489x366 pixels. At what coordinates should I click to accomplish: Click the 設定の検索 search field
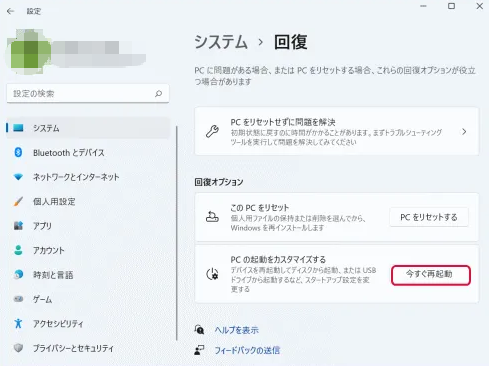88,94
